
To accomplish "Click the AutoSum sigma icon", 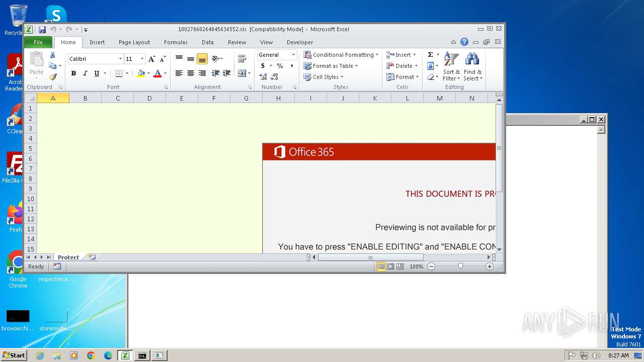I will tap(430, 55).
